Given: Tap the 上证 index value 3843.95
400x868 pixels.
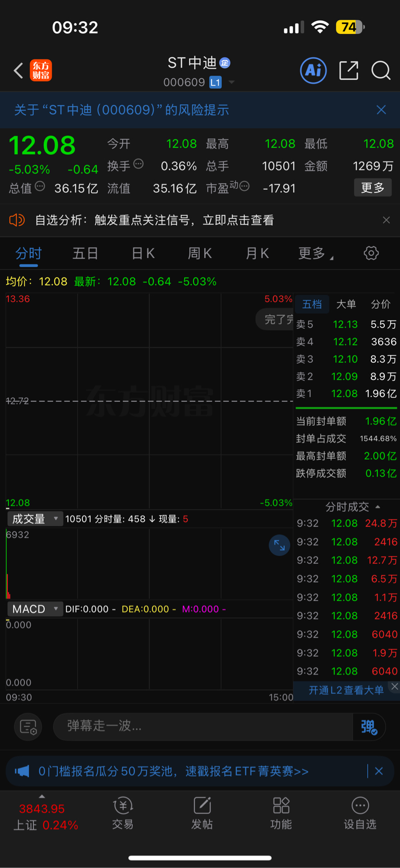Looking at the screenshot, I should pyautogui.click(x=42, y=809).
